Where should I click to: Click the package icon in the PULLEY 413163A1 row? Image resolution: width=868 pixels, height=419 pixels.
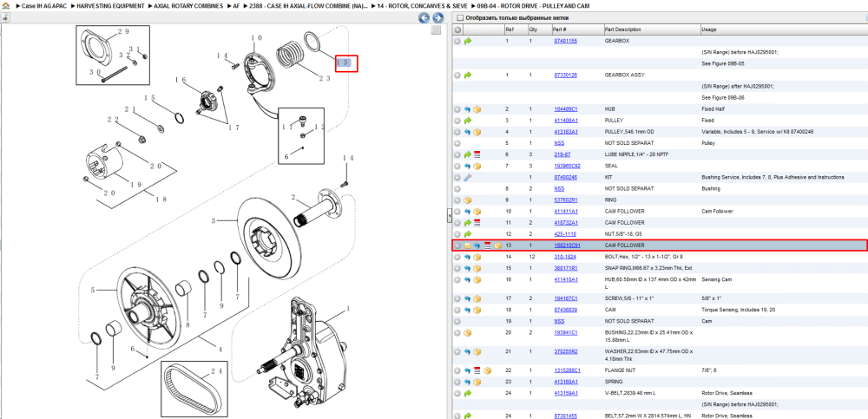(x=477, y=132)
